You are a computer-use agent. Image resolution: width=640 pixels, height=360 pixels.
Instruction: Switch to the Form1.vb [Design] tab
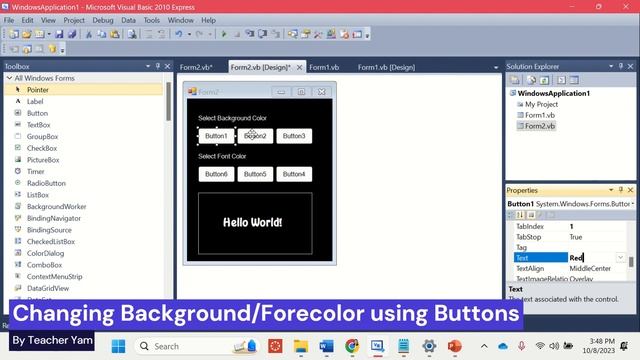point(386,67)
